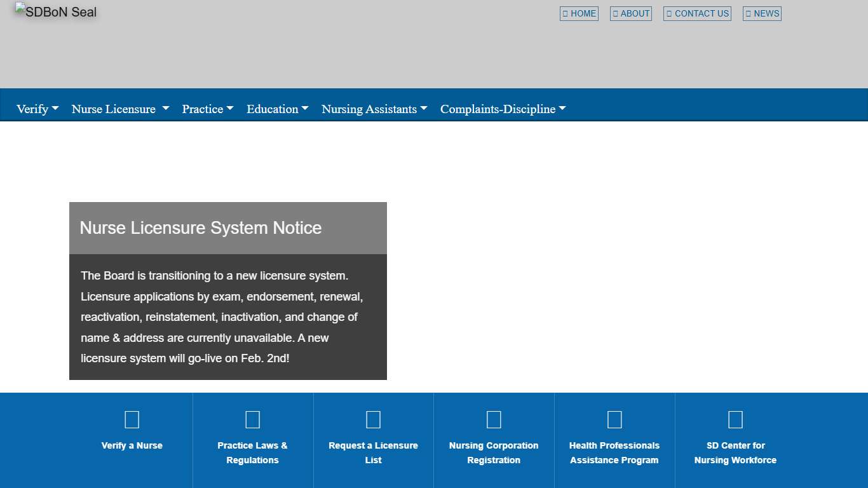Open the CONTACT US button
868x488 pixels.
coord(697,13)
